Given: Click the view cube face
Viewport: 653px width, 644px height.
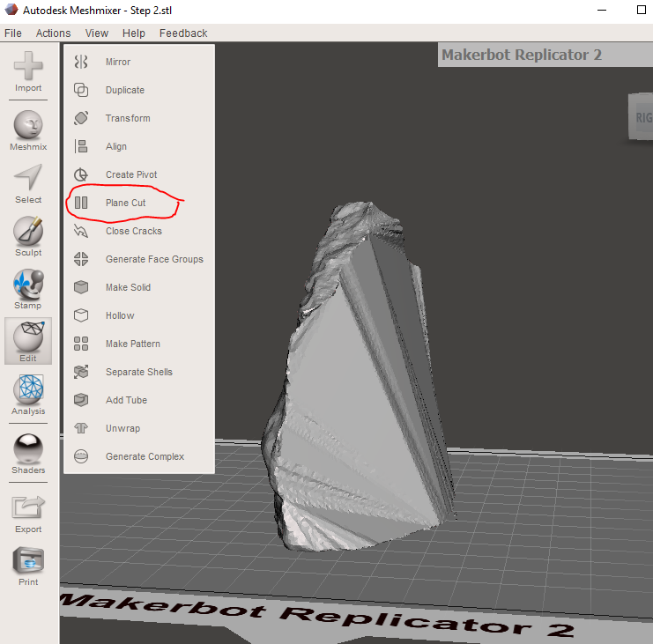Looking at the screenshot, I should tap(642, 117).
